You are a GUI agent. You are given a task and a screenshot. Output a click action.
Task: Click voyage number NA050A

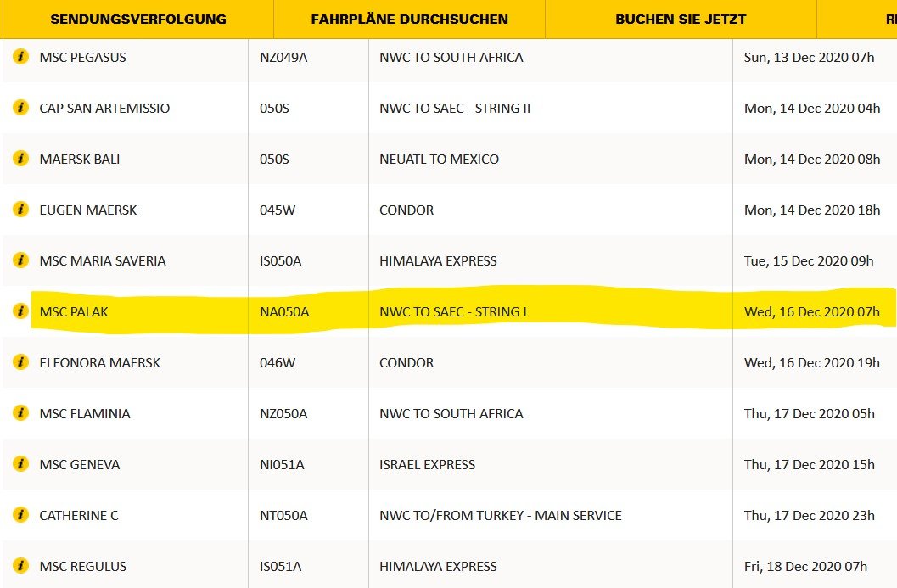point(284,312)
